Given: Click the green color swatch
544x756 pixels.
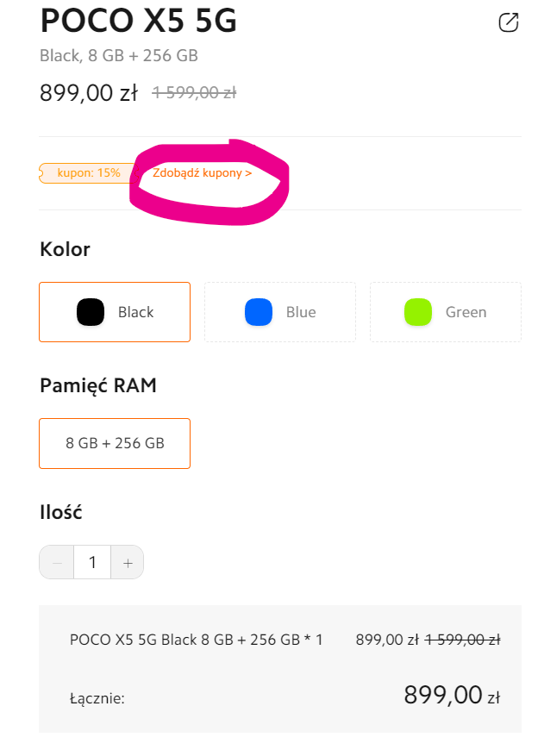Looking at the screenshot, I should tap(417, 312).
